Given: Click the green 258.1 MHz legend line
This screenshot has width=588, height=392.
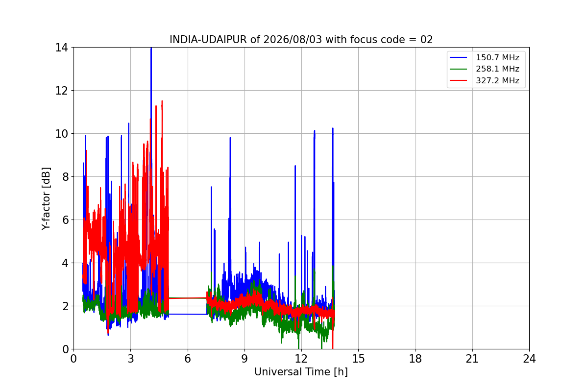Looking at the screenshot, I should click(x=460, y=69).
